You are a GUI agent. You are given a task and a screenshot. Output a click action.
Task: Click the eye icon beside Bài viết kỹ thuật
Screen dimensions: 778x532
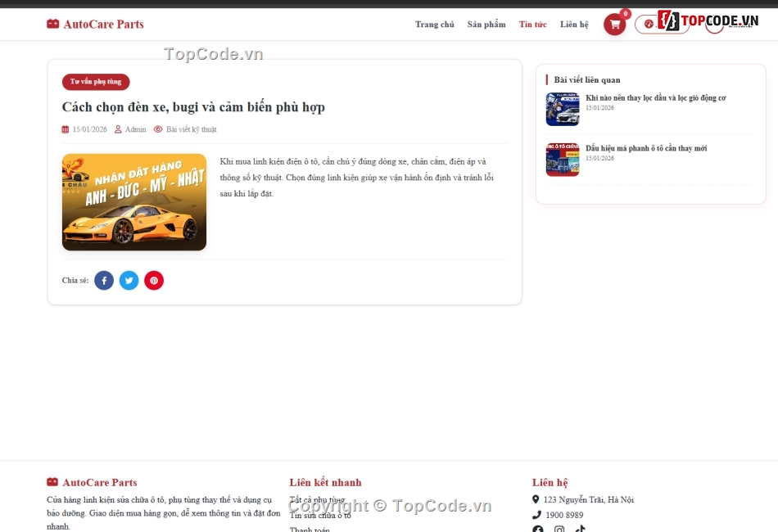[x=158, y=129]
